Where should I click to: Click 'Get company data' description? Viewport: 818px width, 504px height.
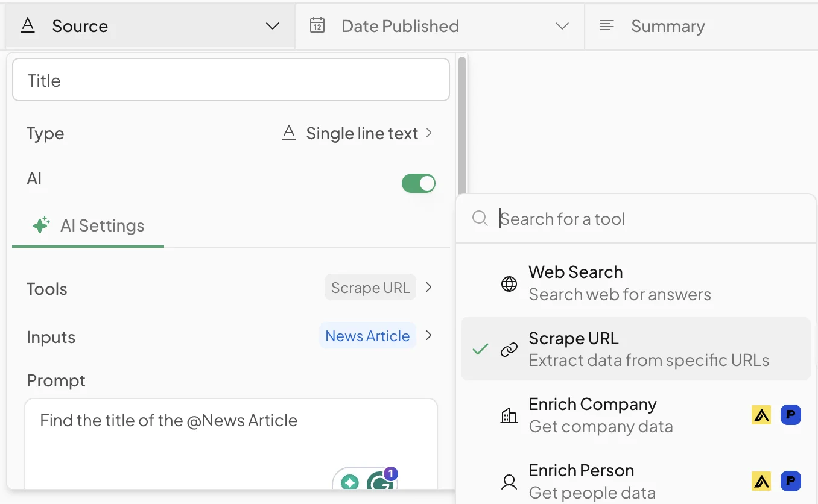(601, 426)
